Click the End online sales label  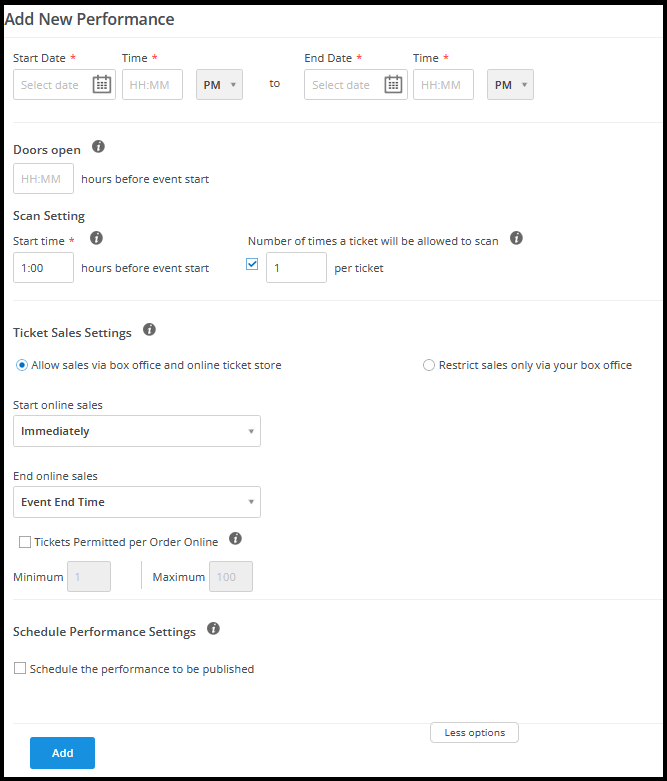[55, 476]
